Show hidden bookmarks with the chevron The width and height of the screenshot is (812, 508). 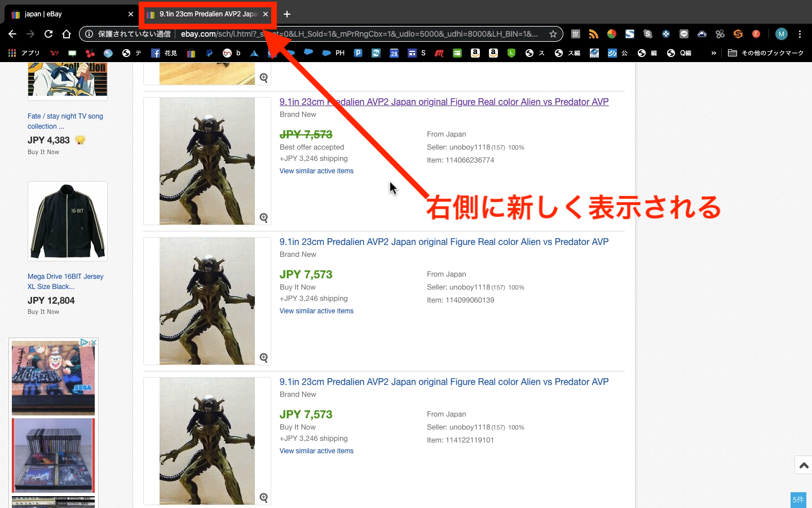click(x=713, y=53)
